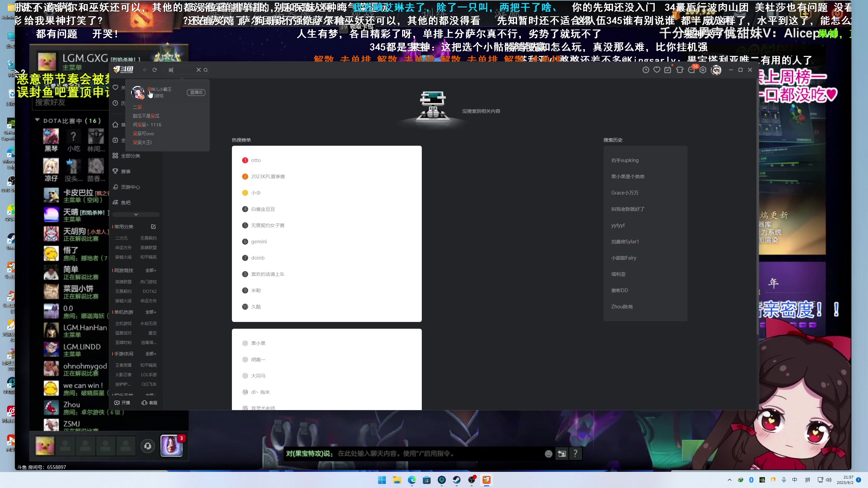Click inside the Douyu search field
Screen dimensions: 868x488
(x=181, y=70)
